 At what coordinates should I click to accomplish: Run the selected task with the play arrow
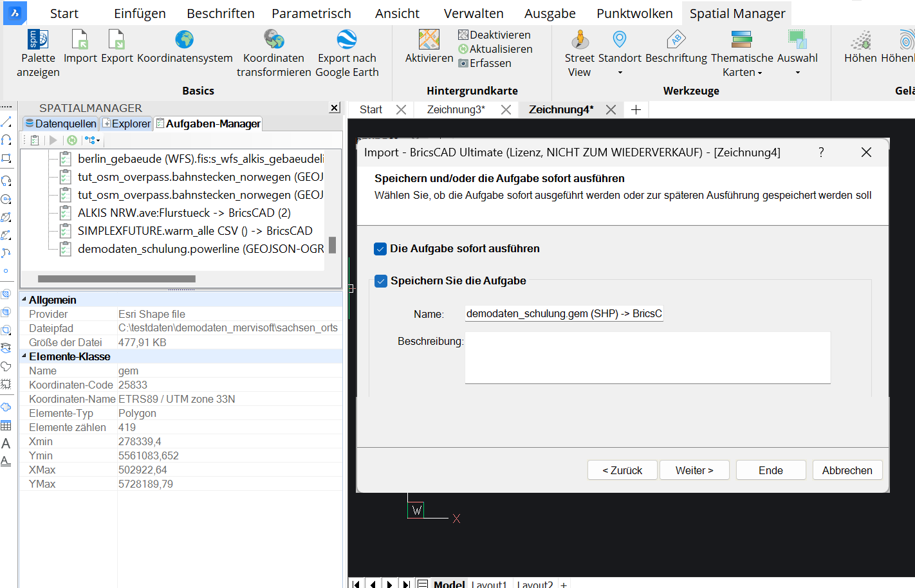pos(53,140)
